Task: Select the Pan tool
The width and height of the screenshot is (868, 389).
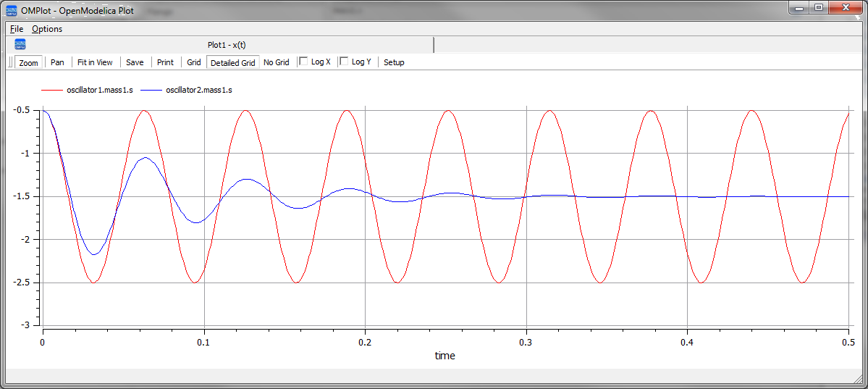Action: (x=57, y=62)
